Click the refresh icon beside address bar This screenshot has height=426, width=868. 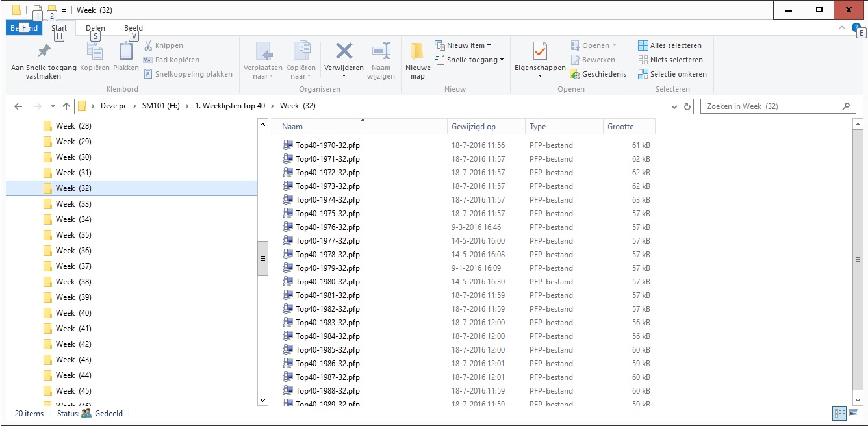point(688,106)
